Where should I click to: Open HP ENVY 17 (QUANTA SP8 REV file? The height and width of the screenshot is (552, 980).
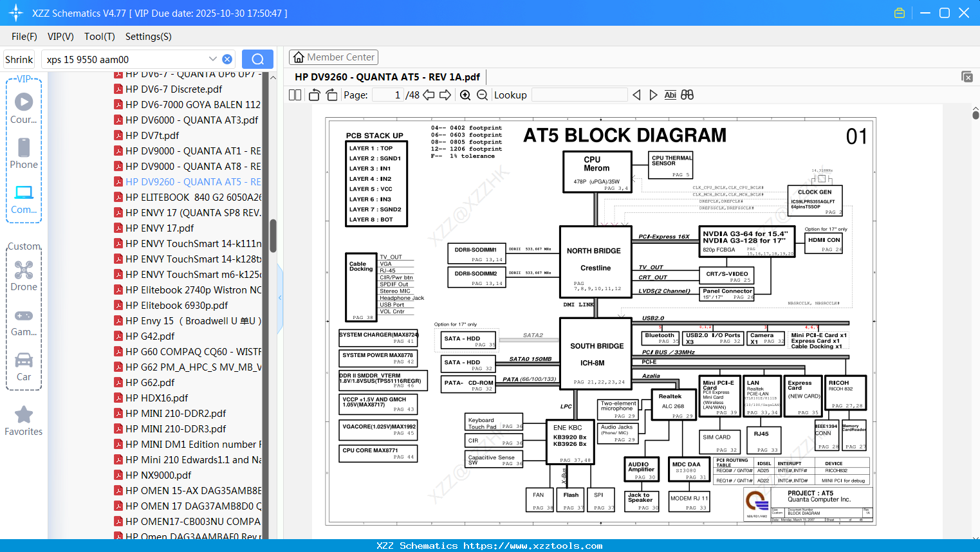(x=187, y=212)
